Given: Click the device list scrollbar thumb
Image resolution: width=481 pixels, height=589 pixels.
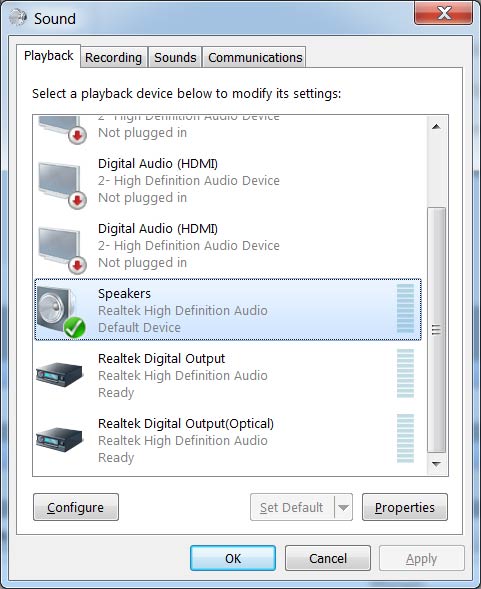Looking at the screenshot, I should tap(436, 330).
